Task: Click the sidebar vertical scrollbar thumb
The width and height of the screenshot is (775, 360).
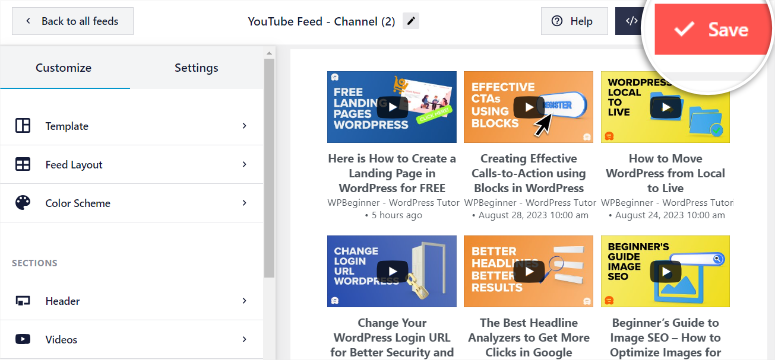Action: pyautogui.click(x=269, y=168)
